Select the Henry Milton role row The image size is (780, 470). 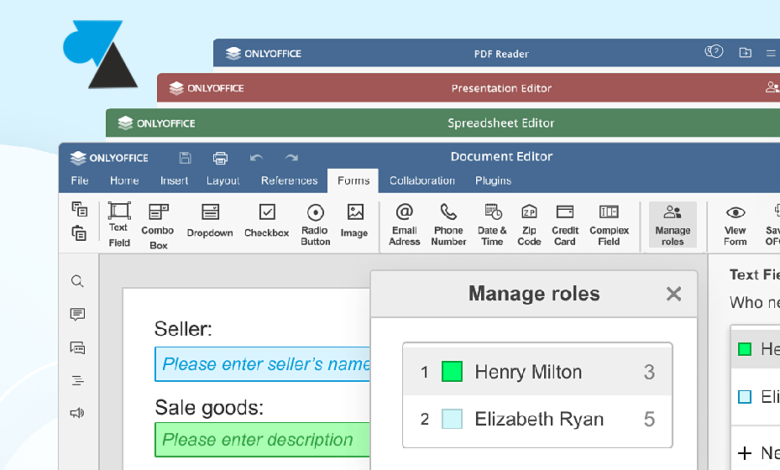[x=537, y=372]
